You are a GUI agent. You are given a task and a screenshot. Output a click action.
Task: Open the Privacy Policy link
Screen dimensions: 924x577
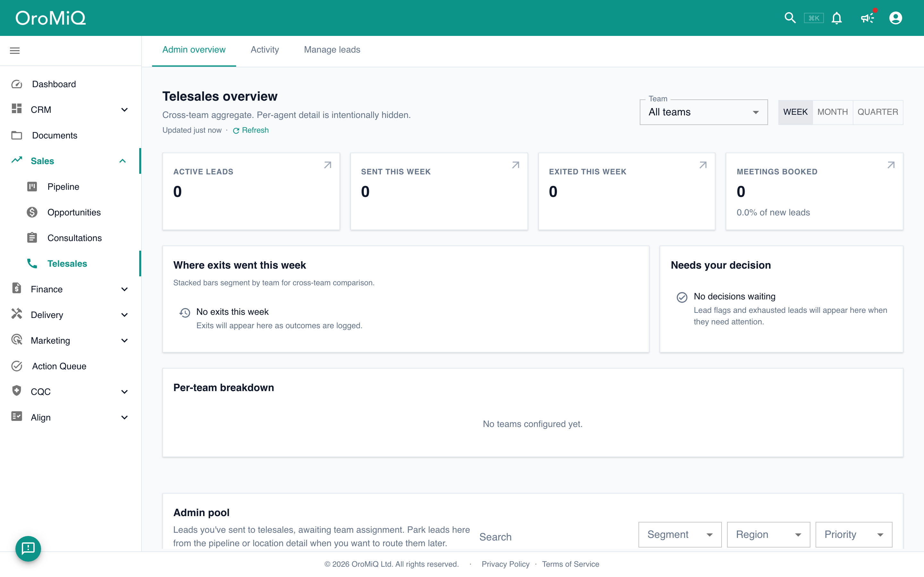coord(505,564)
